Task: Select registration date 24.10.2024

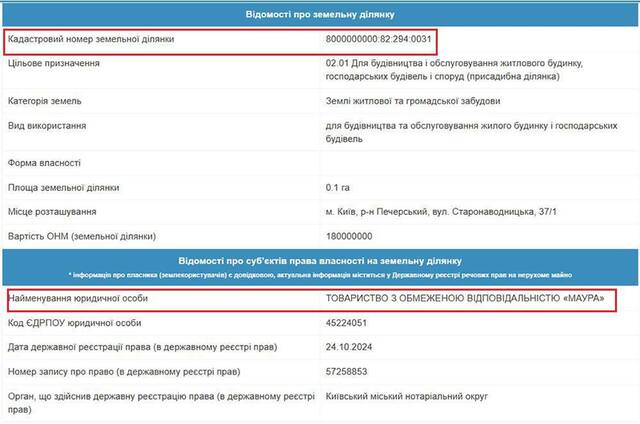Action: click(x=349, y=347)
